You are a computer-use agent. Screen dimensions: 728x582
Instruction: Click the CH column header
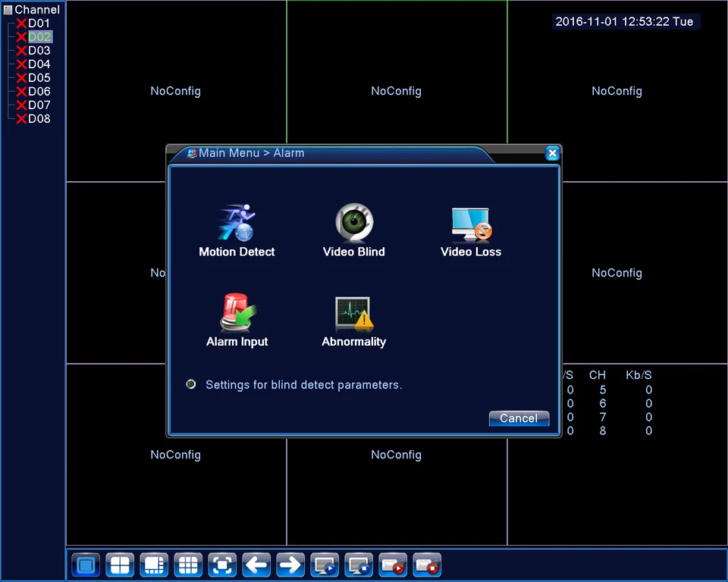598,375
